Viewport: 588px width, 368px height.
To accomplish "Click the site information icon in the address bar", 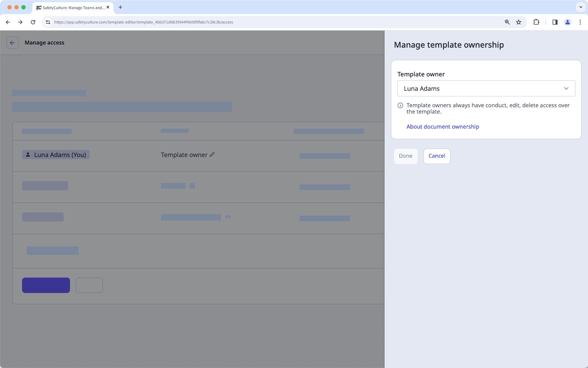I will pyautogui.click(x=48, y=22).
